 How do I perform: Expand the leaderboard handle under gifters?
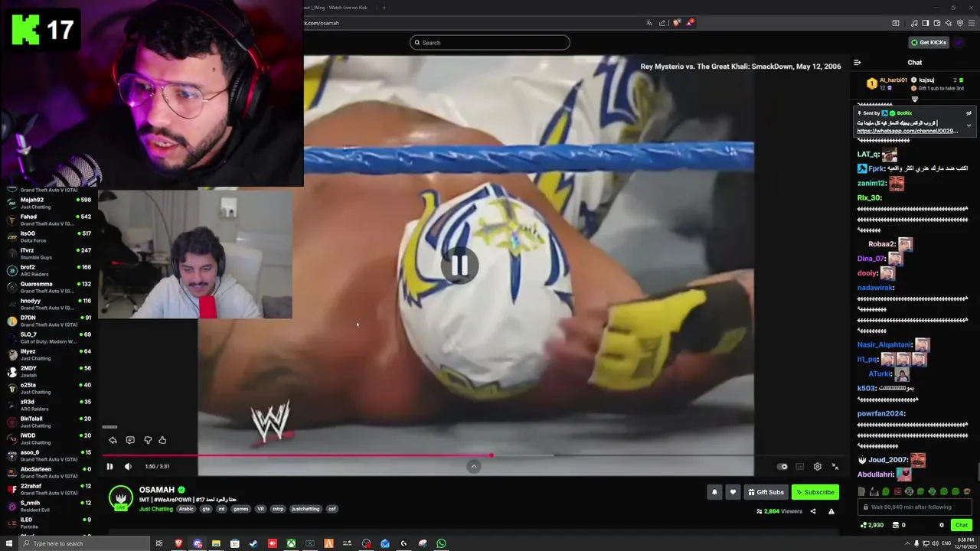[x=915, y=99]
